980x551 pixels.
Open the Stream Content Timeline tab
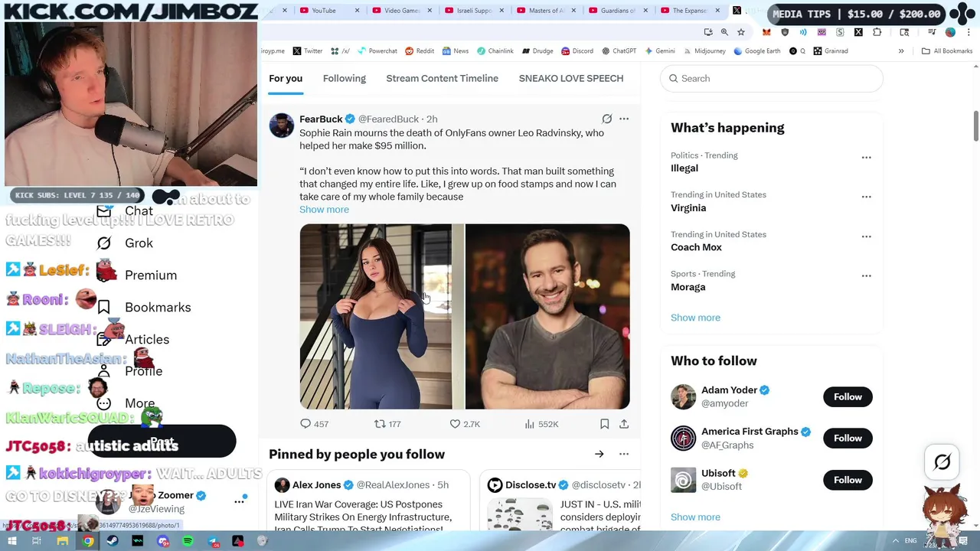point(442,78)
